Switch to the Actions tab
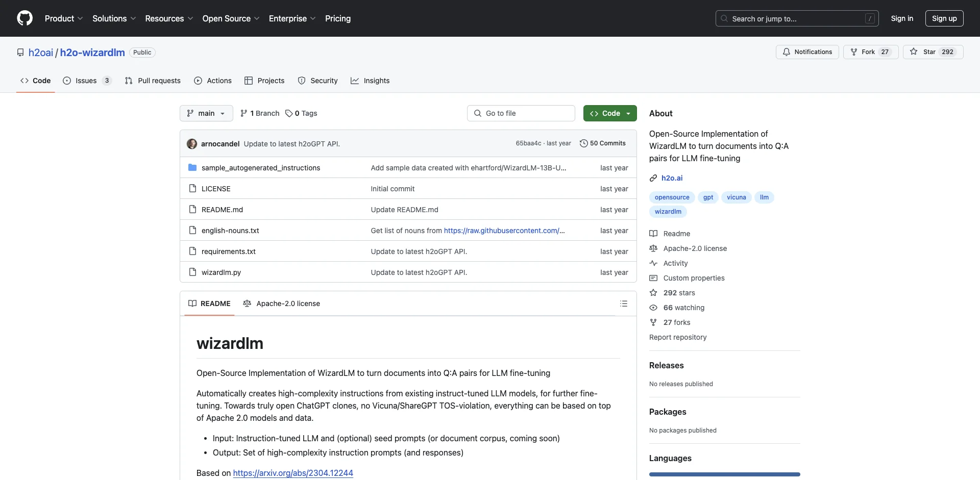This screenshot has height=480, width=980. [213, 81]
